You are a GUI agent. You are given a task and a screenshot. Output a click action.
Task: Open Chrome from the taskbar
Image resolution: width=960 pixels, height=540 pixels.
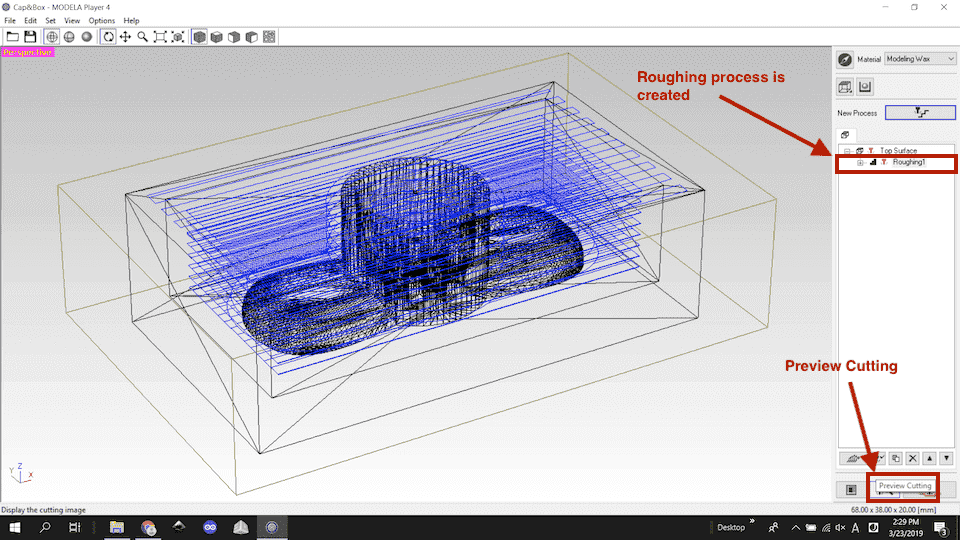[148, 527]
